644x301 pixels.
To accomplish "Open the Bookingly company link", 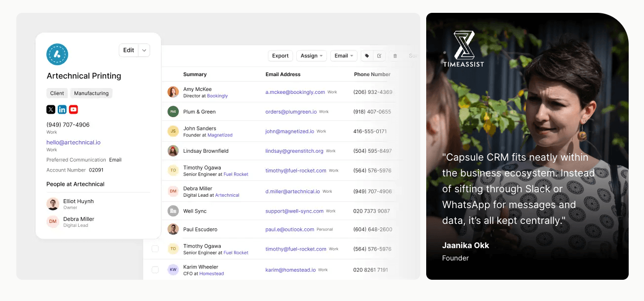I will pos(217,96).
